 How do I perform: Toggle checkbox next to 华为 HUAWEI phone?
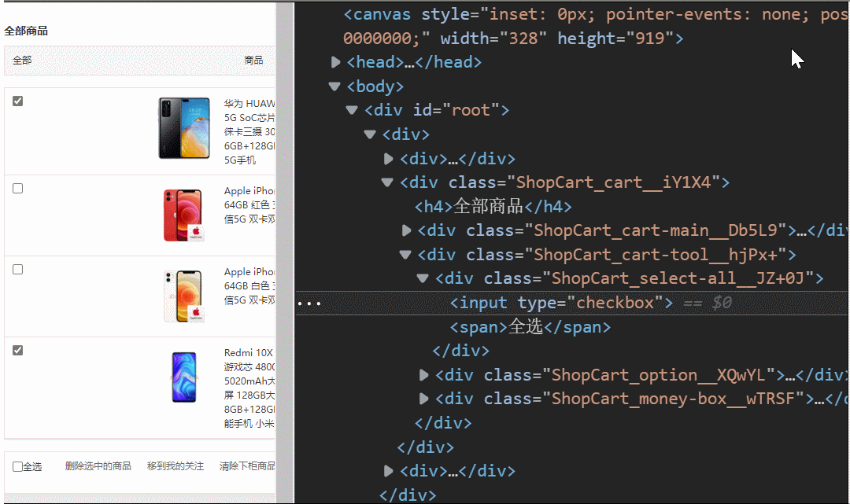pos(17,101)
